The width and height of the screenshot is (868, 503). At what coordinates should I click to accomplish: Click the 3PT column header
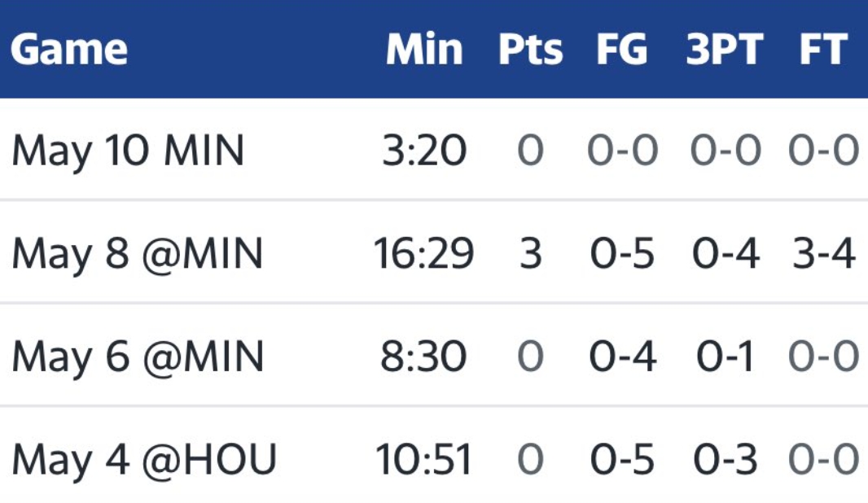click(x=725, y=50)
